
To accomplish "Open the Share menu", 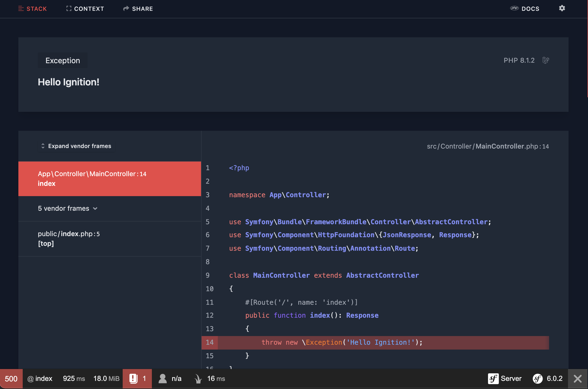I will point(138,9).
